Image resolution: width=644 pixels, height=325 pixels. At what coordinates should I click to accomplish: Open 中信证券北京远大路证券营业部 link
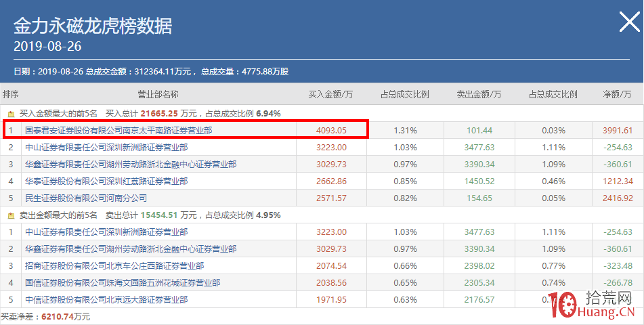[106, 299]
